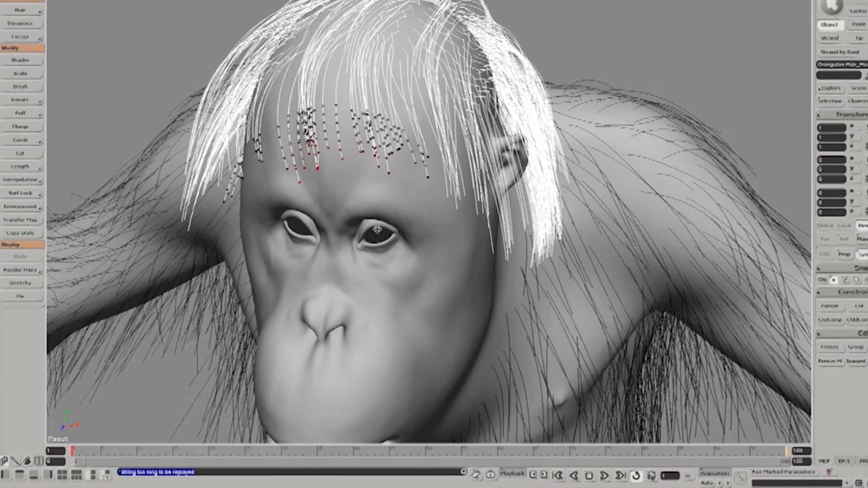
Task: Activate the hair Brush tool
Action: click(22, 87)
